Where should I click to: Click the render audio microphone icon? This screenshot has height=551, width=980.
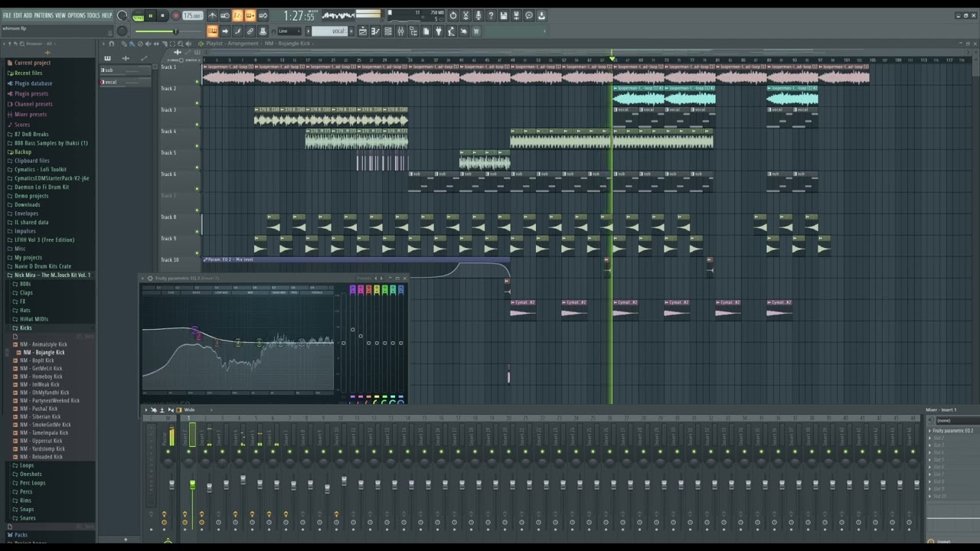pyautogui.click(x=479, y=15)
